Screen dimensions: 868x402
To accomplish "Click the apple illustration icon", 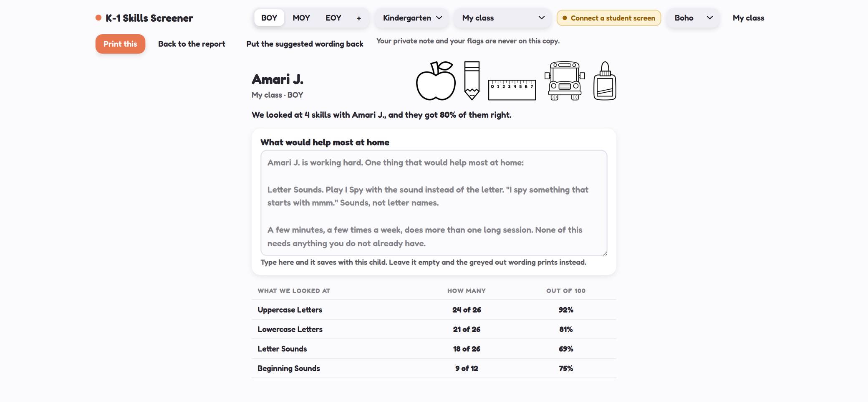I will (x=436, y=81).
